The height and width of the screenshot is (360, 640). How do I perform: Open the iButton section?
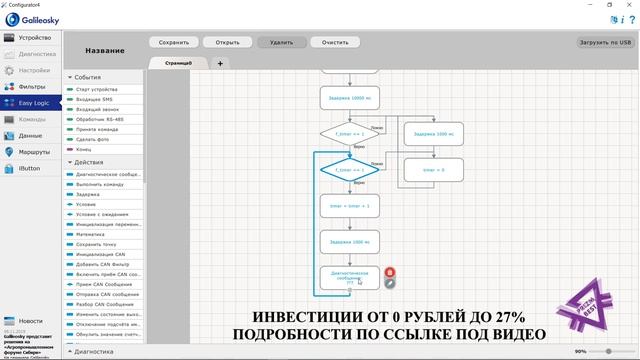click(31, 168)
